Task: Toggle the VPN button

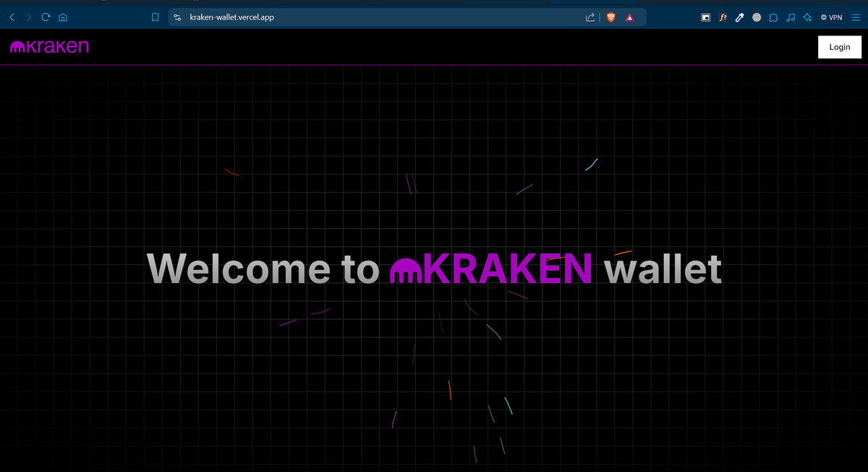Action: [831, 17]
